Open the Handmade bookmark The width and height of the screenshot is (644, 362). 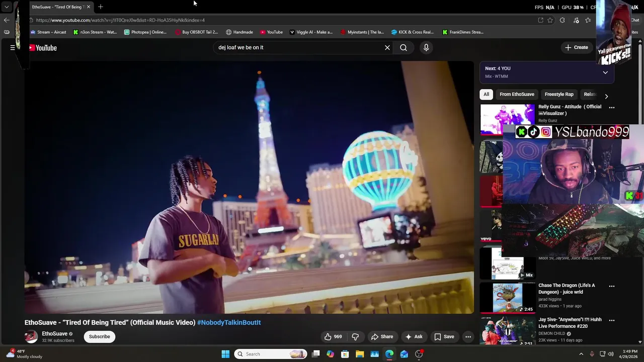pyautogui.click(x=239, y=32)
